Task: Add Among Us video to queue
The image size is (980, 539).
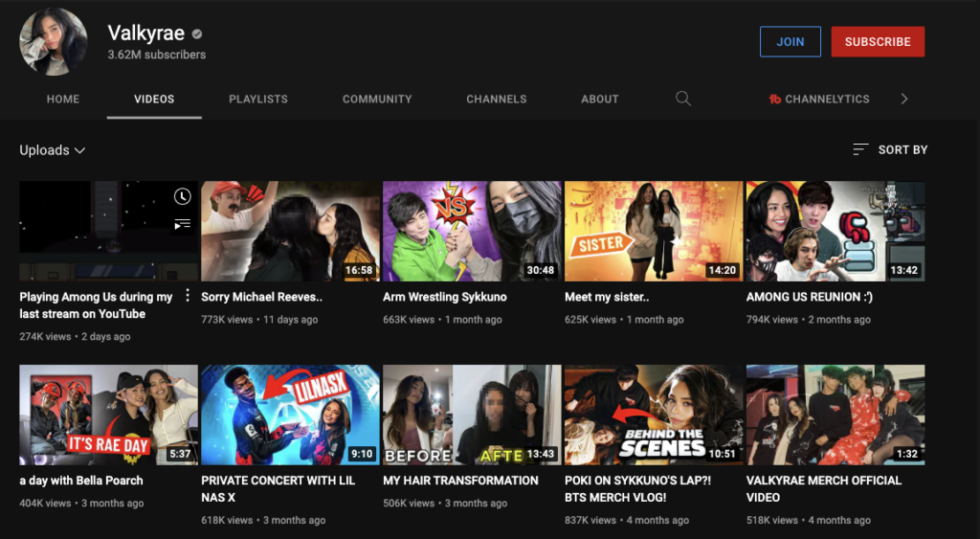Action: [182, 224]
